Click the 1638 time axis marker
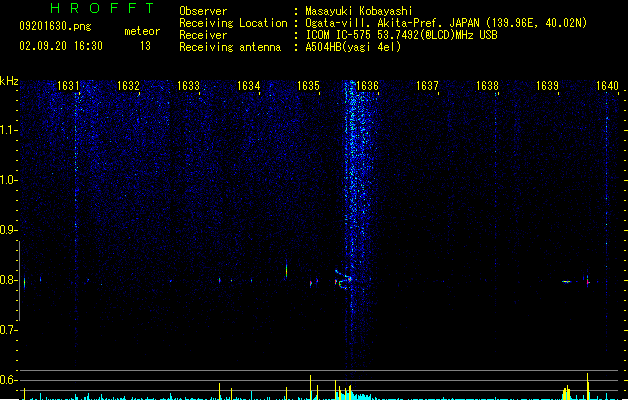 (x=487, y=86)
